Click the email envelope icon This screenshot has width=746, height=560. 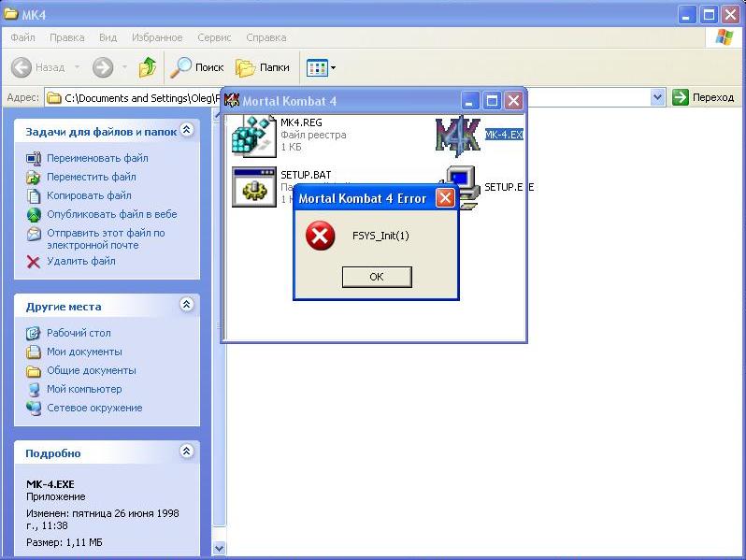[x=34, y=234]
